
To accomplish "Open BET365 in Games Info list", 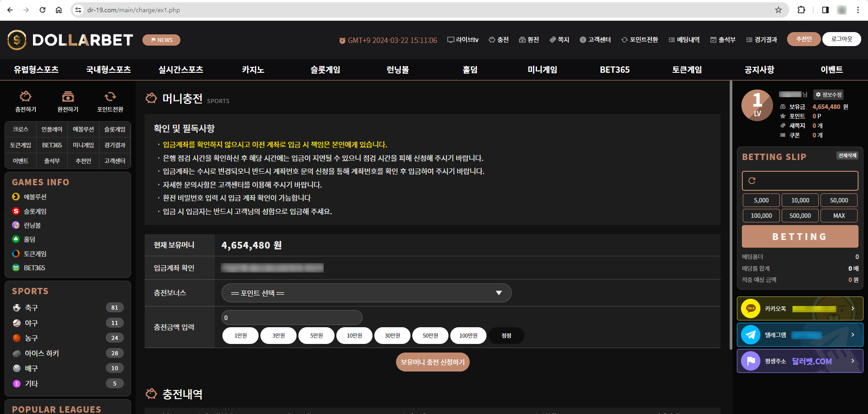I will pyautogui.click(x=34, y=268).
